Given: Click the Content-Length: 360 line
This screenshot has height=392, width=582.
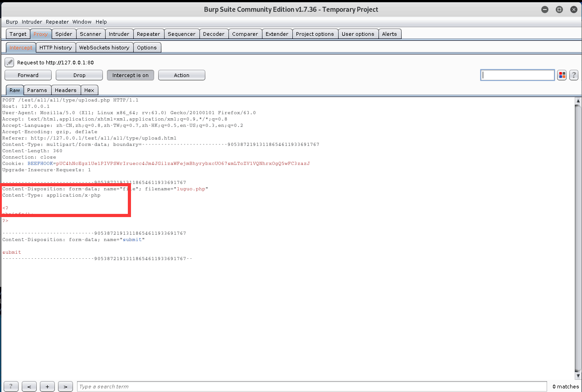Looking at the screenshot, I should click(32, 151).
